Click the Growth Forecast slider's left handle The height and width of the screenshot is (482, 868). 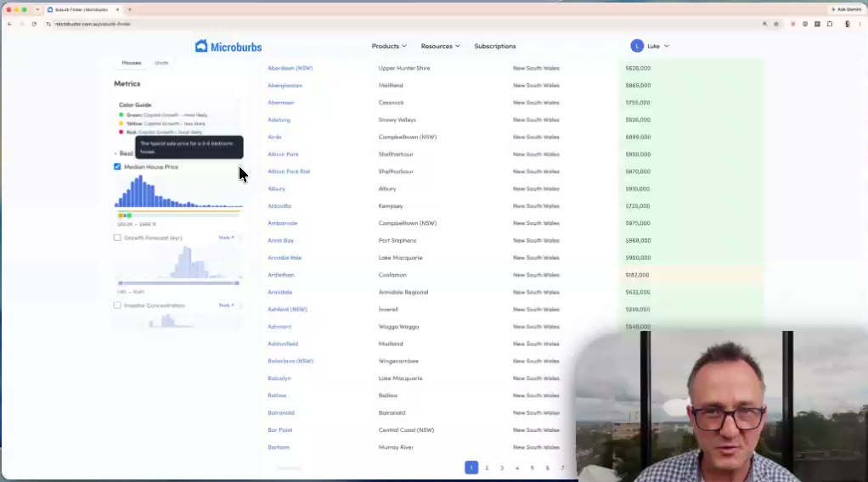121,283
